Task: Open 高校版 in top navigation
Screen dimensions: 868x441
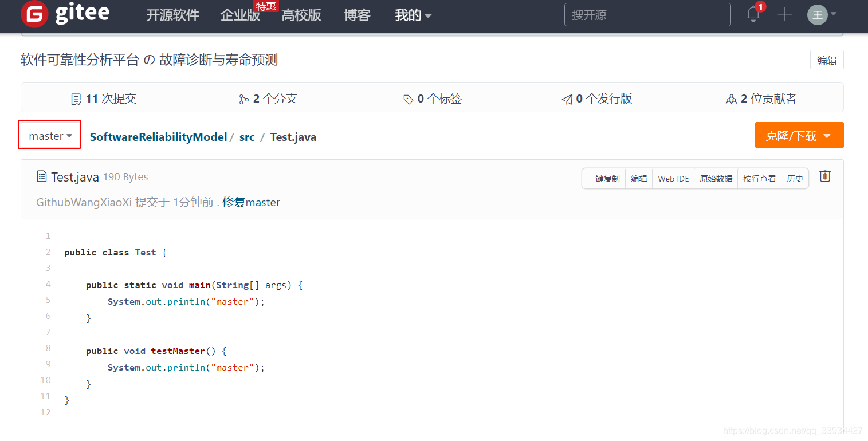Action: tap(301, 15)
